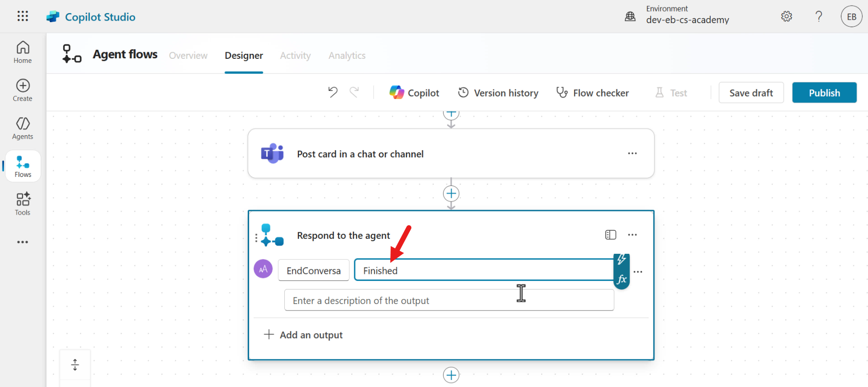Switch to the Activity tab

(x=295, y=55)
